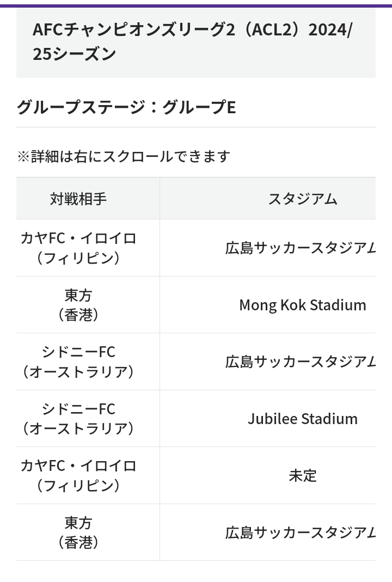Tap シドニーFC name beside Jubilee Stadium
The width and height of the screenshot is (392, 582).
pyautogui.click(x=78, y=409)
